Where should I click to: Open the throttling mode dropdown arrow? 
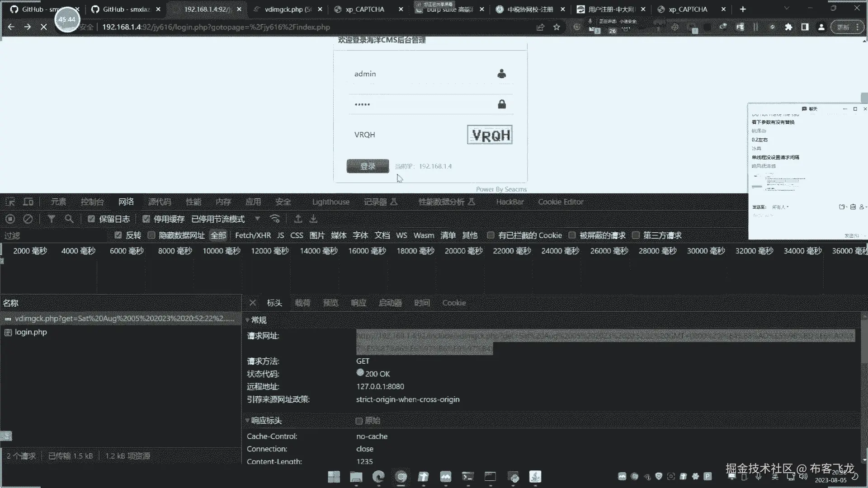click(257, 219)
